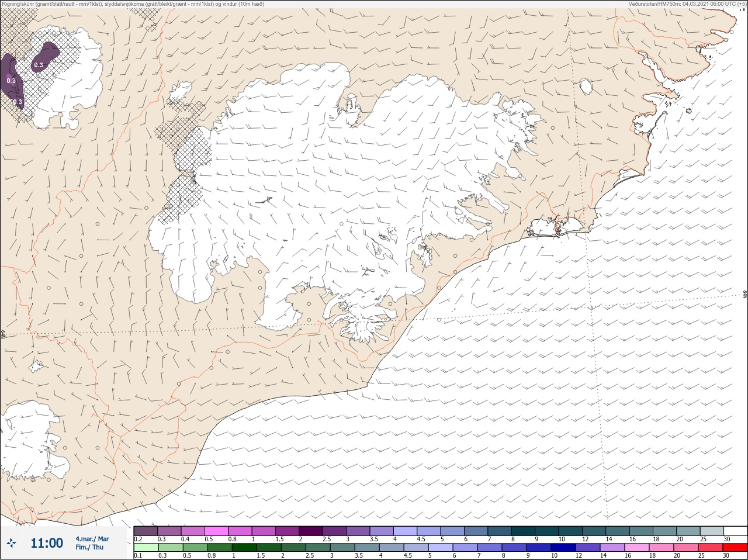
Task: Select the darkest purple swatch in top legend row
Action: pos(311,531)
